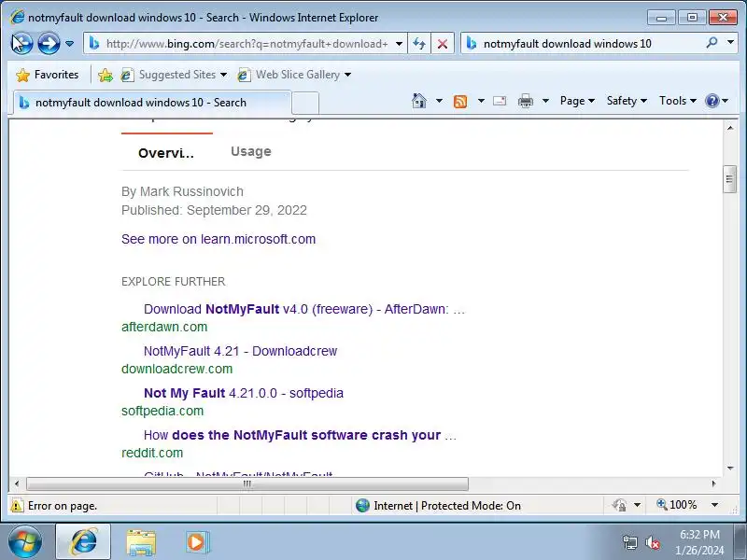The image size is (747, 560).
Task: Click the Print icon
Action: pyautogui.click(x=526, y=101)
